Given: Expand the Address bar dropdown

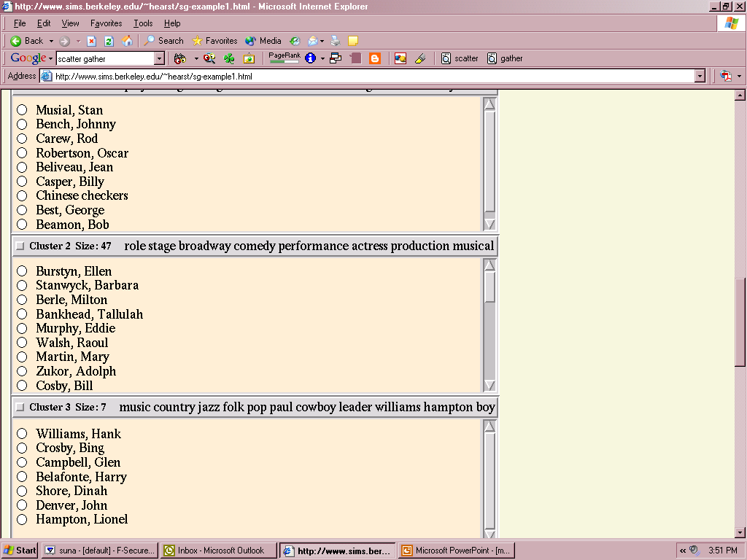Looking at the screenshot, I should pos(700,76).
